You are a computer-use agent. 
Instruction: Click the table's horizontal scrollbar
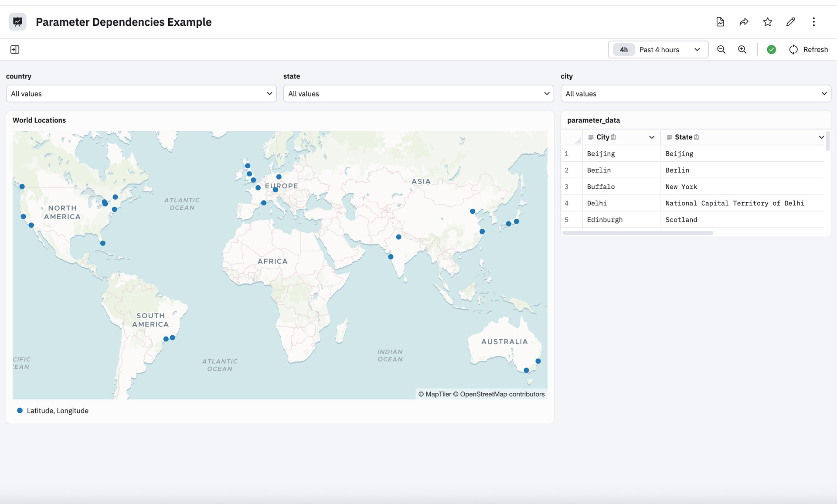[x=637, y=233]
